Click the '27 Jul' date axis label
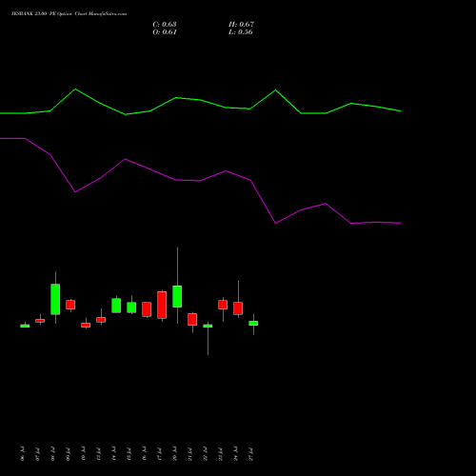The height and width of the screenshot is (476, 476). tap(250, 453)
